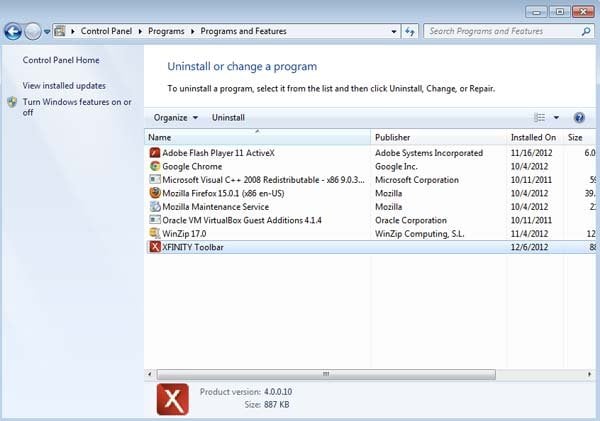Select Microsoft Visual C++ 2008 Redistributable name
Viewport: 600px width, 421px height.
tap(263, 179)
